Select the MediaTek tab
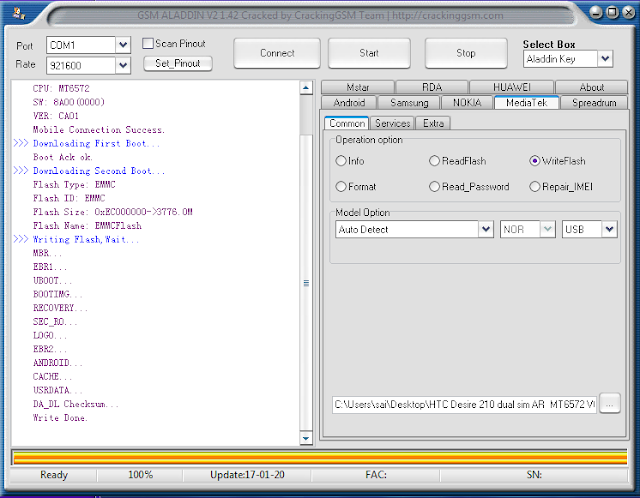 pyautogui.click(x=527, y=102)
